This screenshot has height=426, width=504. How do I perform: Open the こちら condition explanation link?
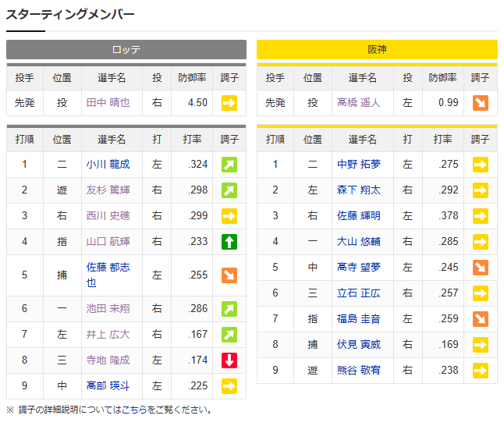click(134, 410)
